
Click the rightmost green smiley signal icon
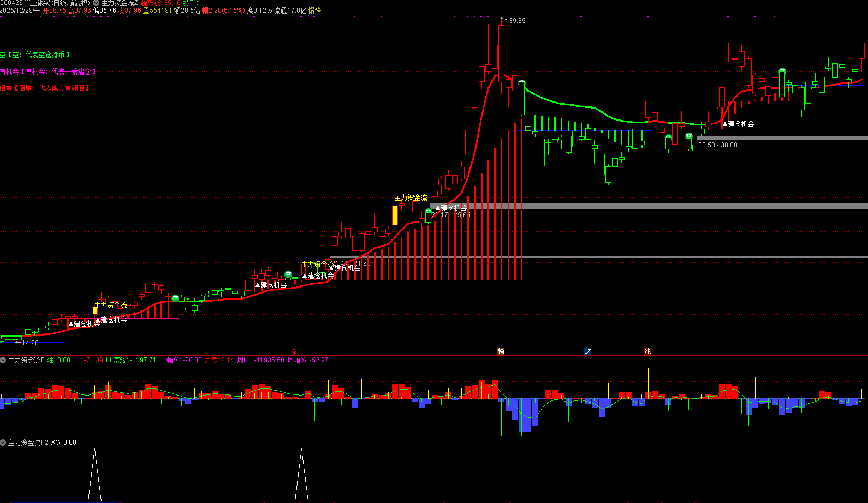[782, 71]
